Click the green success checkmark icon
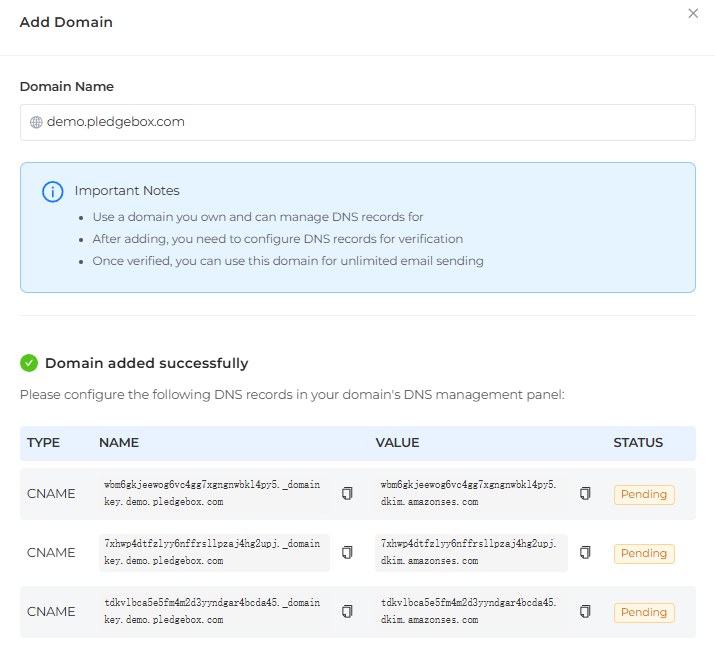The height and width of the screenshot is (656, 715). (29, 363)
